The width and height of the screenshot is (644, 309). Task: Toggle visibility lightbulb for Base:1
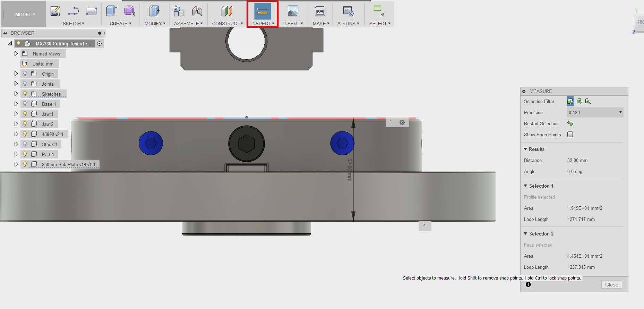(x=25, y=104)
